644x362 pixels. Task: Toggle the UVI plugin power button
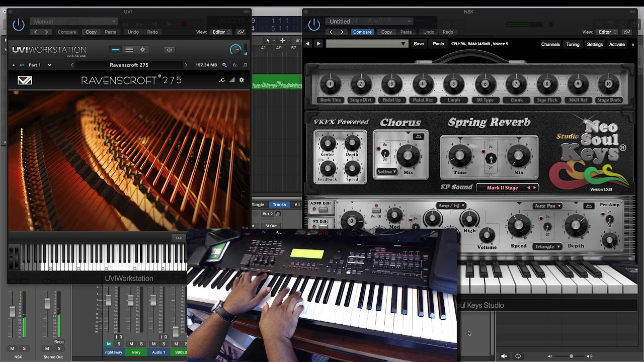(x=19, y=24)
